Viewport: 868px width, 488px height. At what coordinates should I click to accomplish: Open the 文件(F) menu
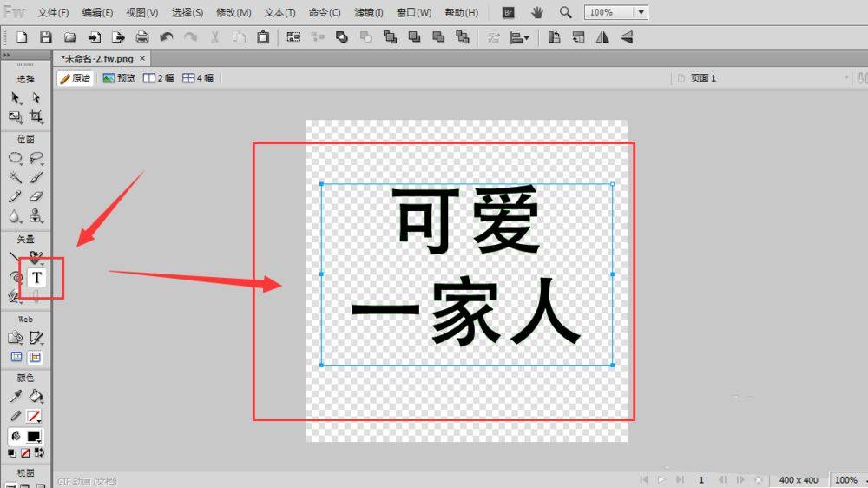pos(53,13)
